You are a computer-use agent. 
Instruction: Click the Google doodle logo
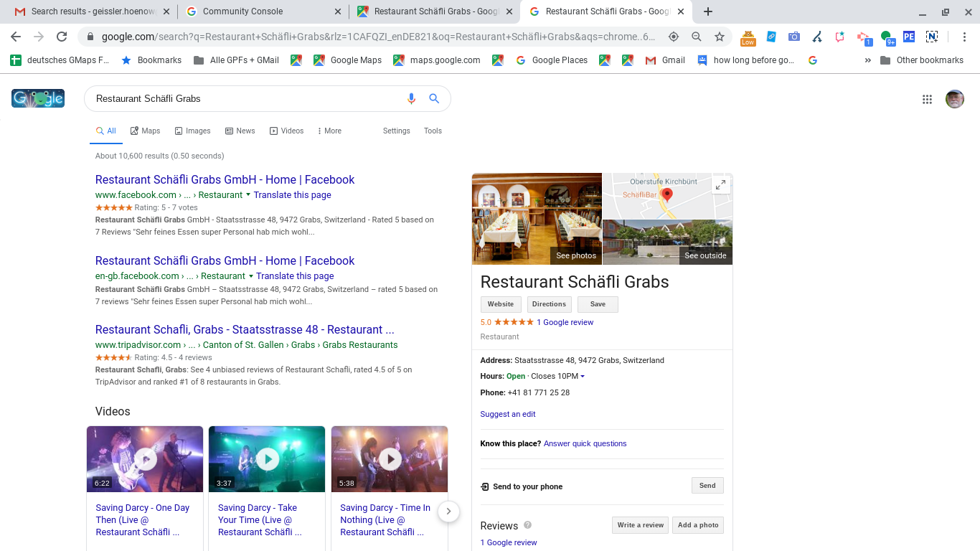[38, 98]
